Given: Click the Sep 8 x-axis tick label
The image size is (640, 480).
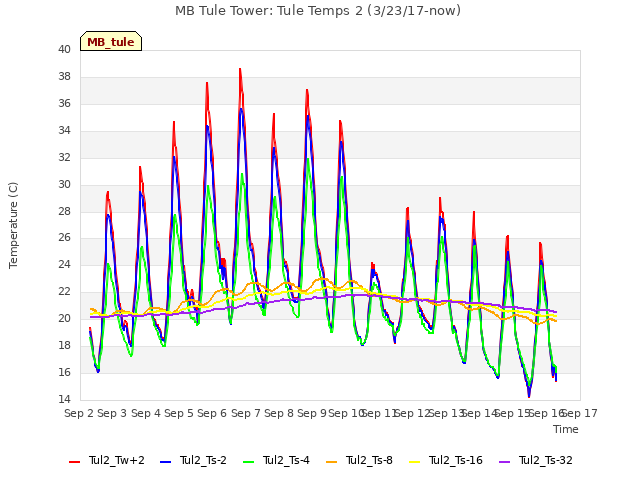Looking at the screenshot, I should point(279,413).
